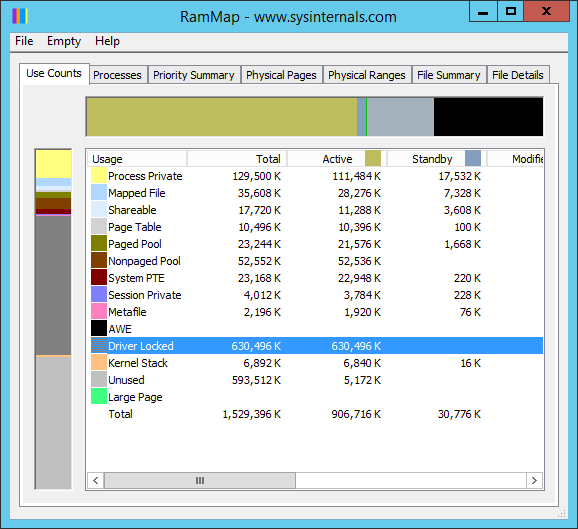Switch to the Processes tab
578x529 pixels.
pyautogui.click(x=117, y=75)
